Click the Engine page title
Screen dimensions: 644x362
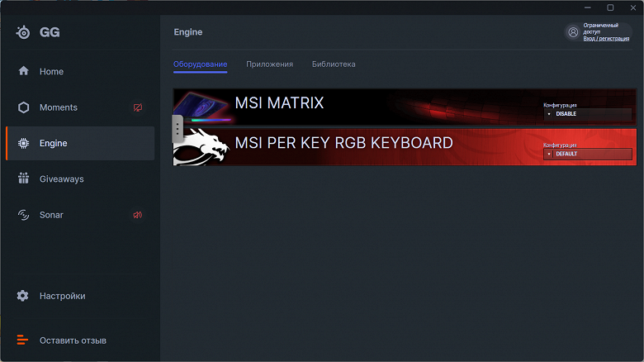coord(188,32)
